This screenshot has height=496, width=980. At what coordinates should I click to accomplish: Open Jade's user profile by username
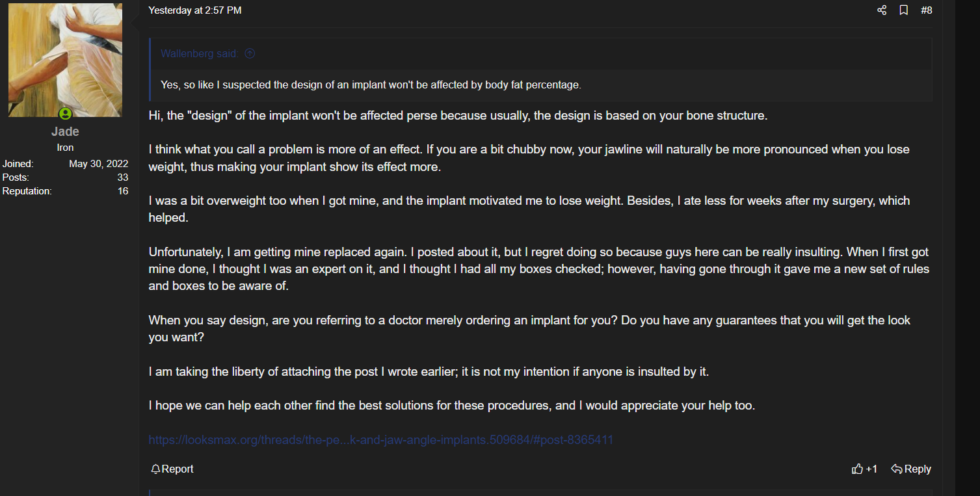pyautogui.click(x=65, y=131)
